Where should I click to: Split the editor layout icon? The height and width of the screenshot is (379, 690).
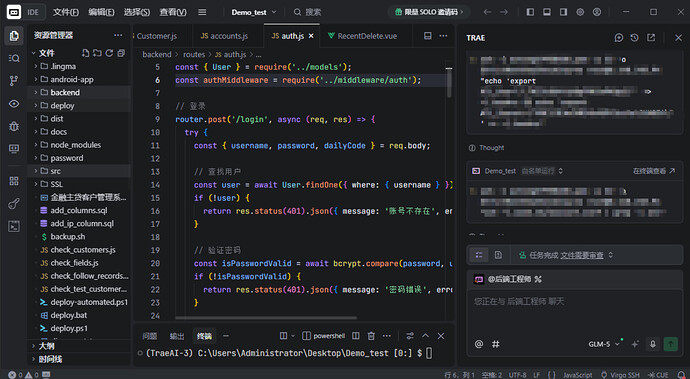click(x=427, y=36)
